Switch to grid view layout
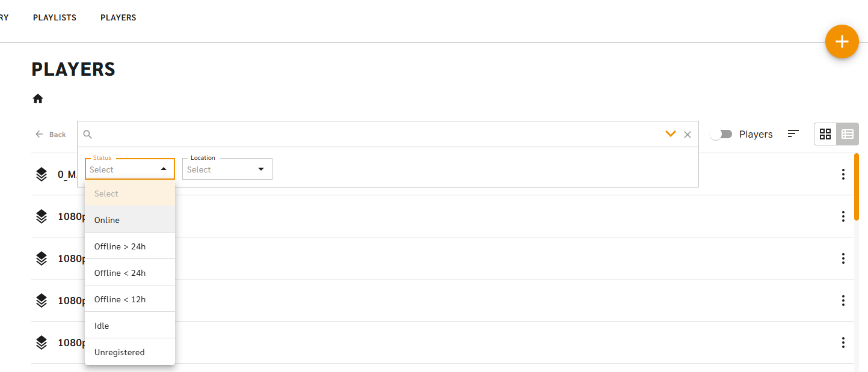 [x=825, y=134]
